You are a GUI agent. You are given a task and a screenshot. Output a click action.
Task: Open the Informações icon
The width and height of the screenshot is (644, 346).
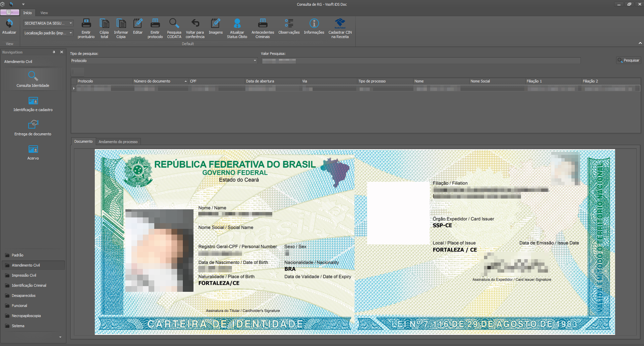[314, 24]
